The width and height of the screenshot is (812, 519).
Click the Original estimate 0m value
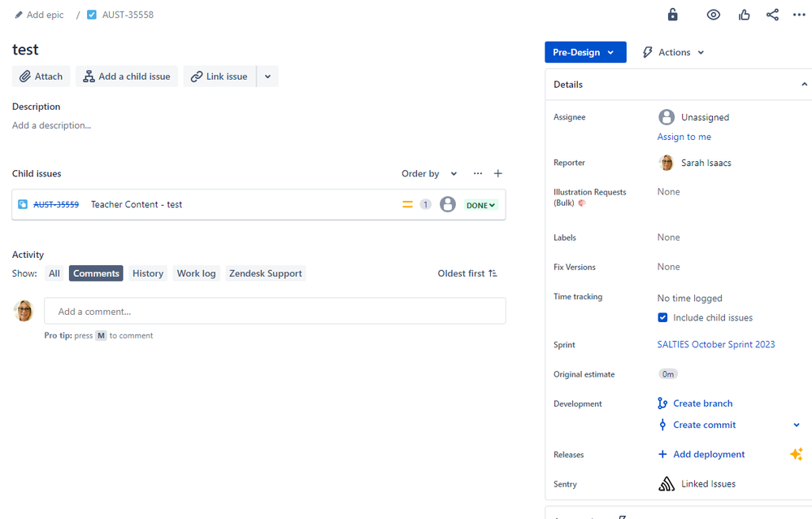(x=668, y=374)
